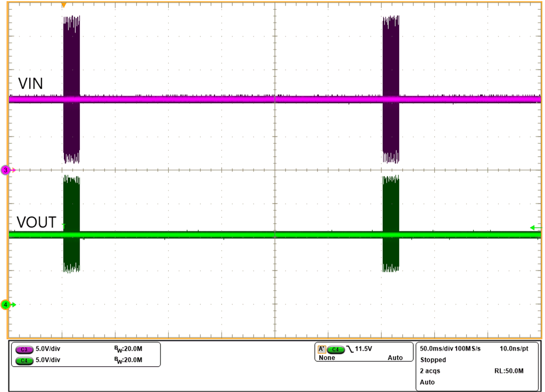Select the channel 3 reference marker on left edge

(x=5, y=170)
